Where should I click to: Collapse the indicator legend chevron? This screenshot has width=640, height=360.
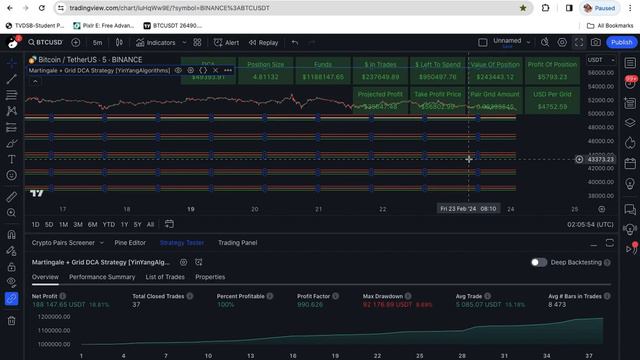(35, 82)
